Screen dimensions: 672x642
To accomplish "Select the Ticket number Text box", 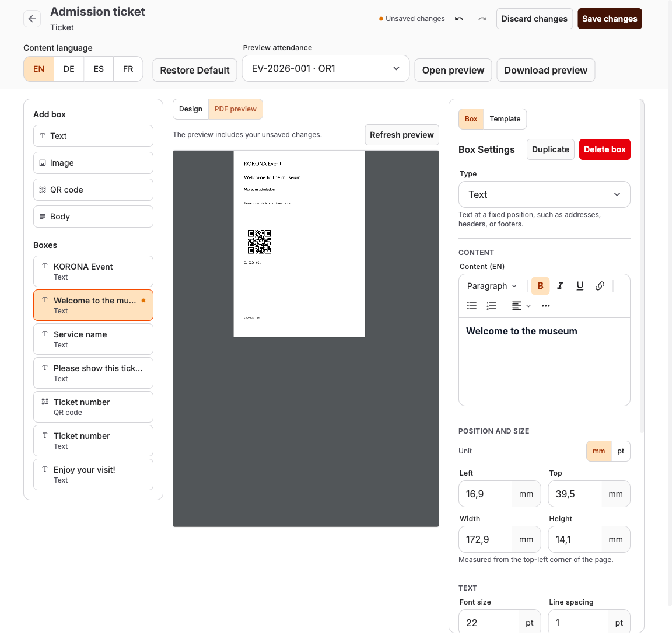I will tap(93, 441).
